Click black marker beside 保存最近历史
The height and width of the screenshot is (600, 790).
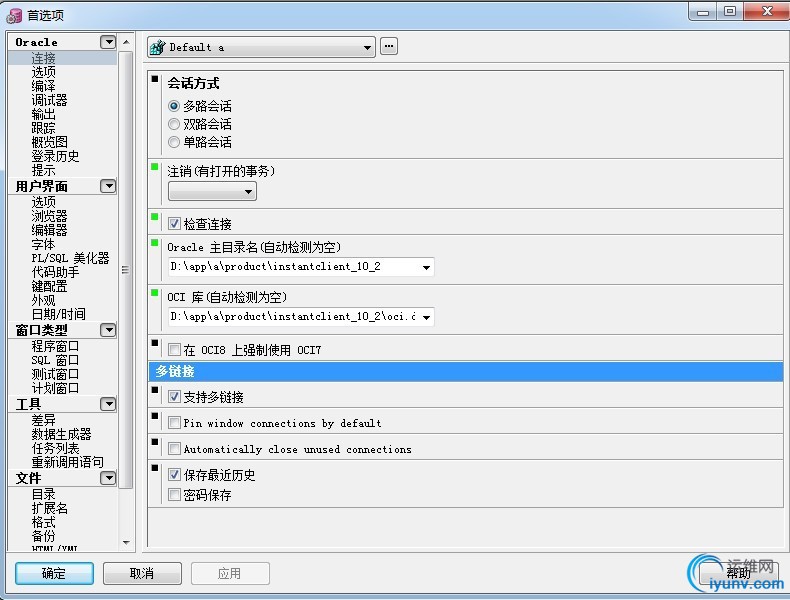[x=155, y=468]
